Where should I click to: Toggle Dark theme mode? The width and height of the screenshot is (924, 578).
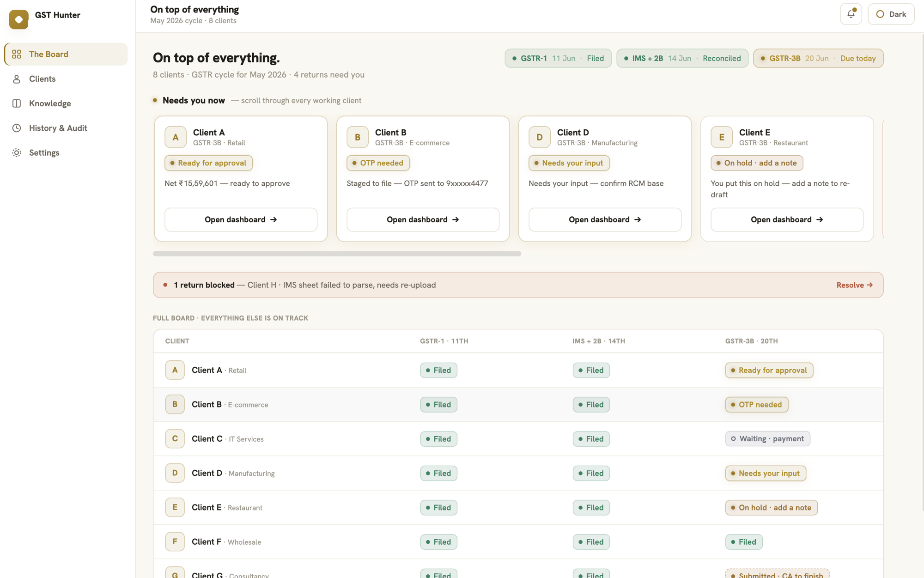pyautogui.click(x=891, y=14)
